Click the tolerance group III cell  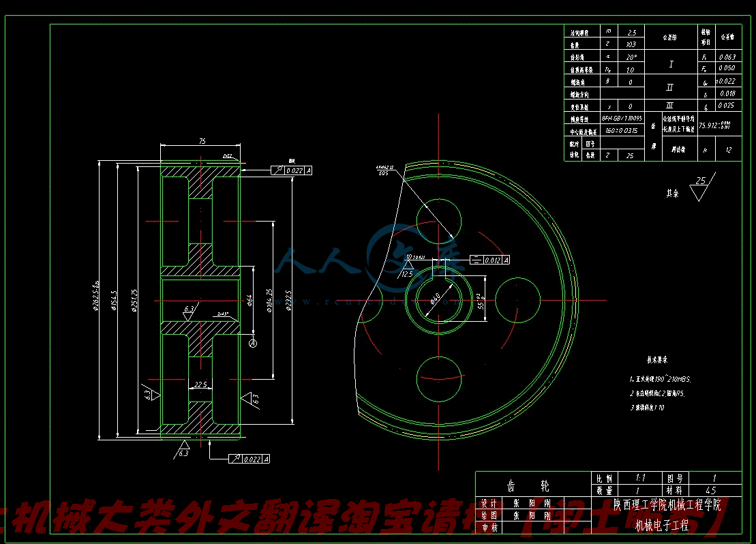pos(671,105)
